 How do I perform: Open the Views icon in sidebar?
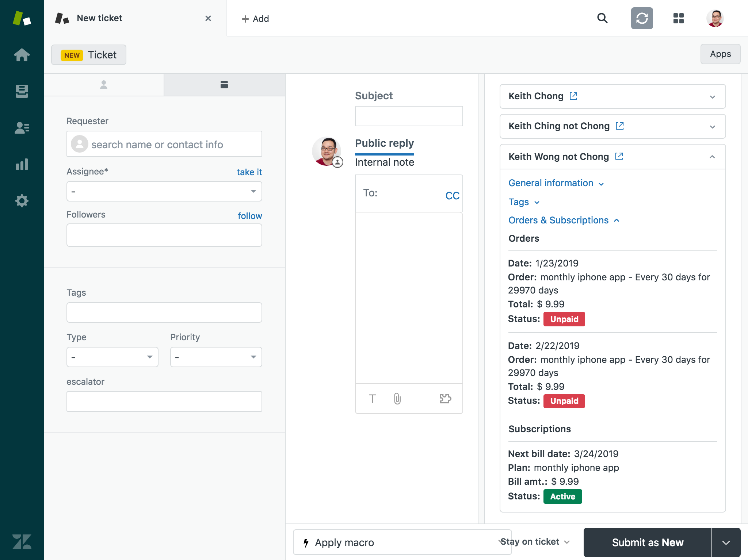pos(22,91)
